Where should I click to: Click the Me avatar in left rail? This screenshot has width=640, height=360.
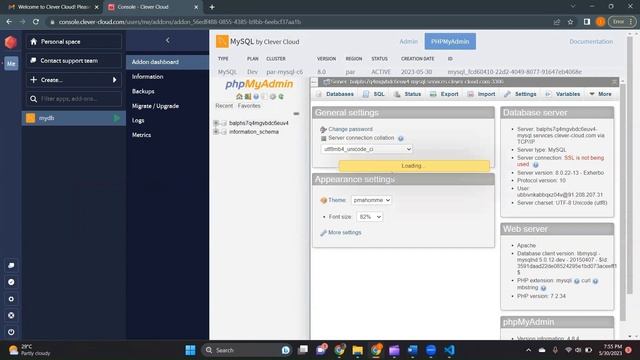coord(11,63)
